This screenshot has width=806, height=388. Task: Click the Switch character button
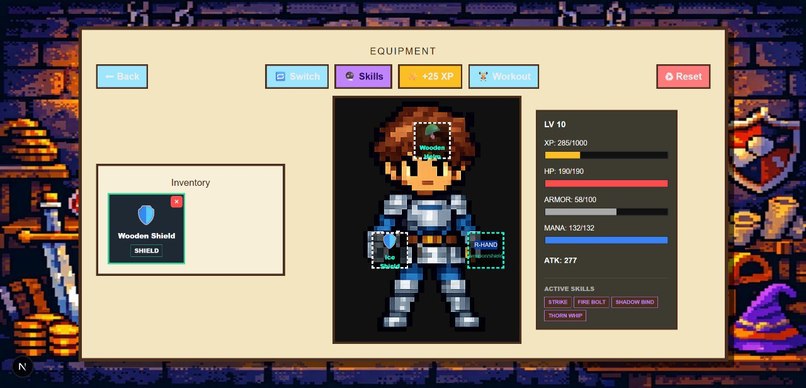[297, 77]
